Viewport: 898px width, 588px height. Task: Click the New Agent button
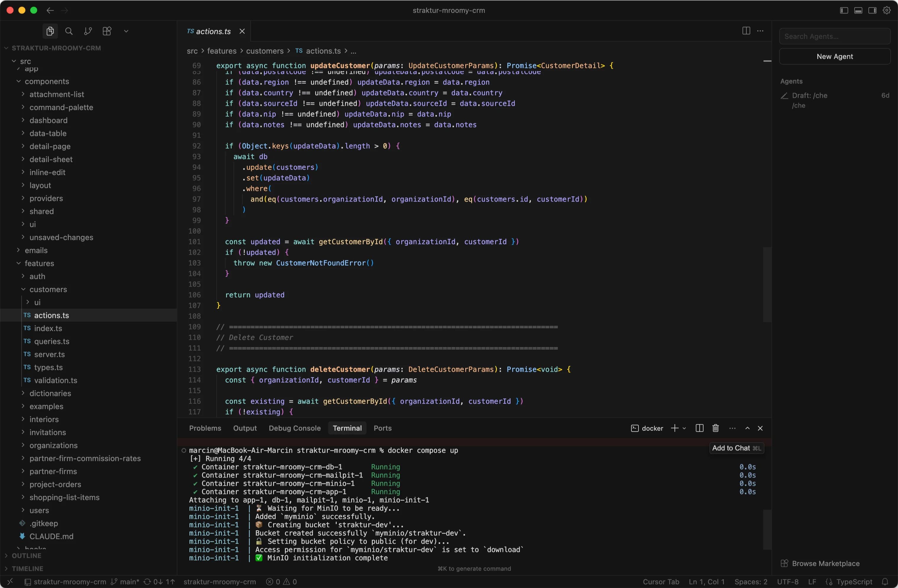835,56
